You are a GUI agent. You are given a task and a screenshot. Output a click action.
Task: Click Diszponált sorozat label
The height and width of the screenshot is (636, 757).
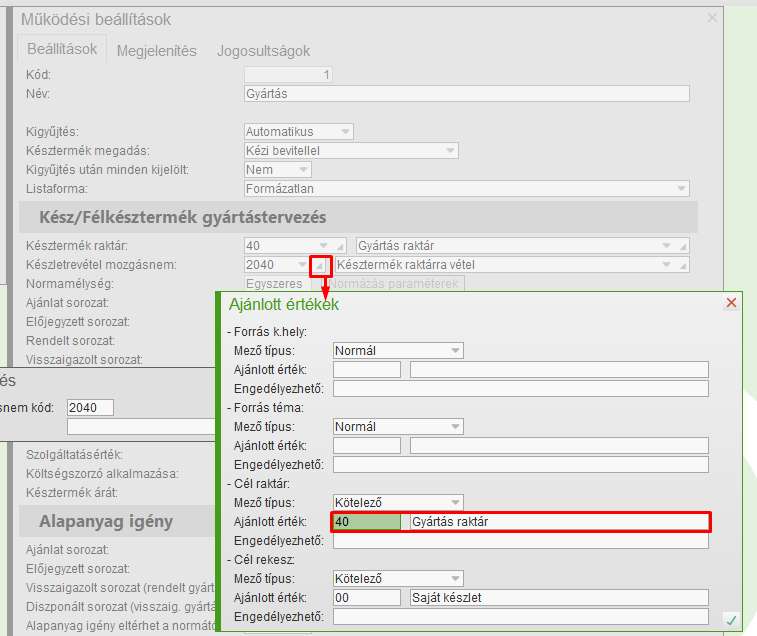click(x=121, y=607)
